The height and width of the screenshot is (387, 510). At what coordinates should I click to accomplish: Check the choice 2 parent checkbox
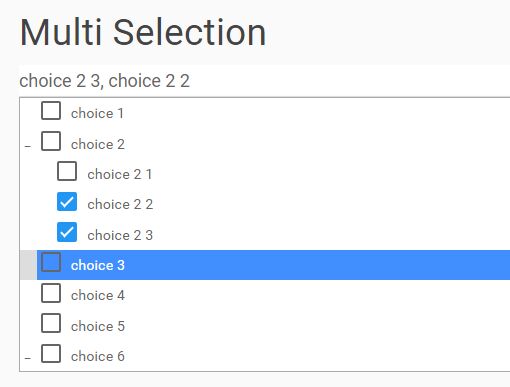click(51, 141)
